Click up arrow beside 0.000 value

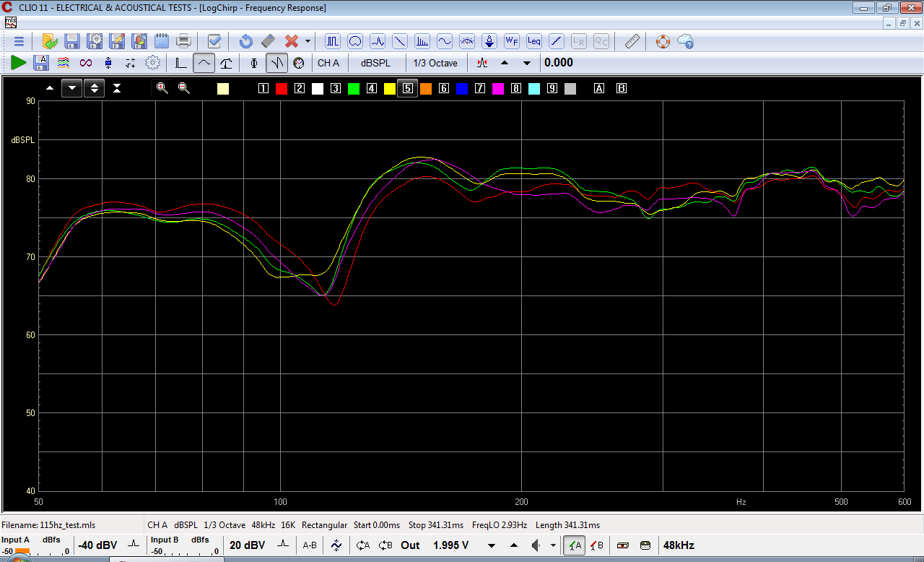(505, 63)
